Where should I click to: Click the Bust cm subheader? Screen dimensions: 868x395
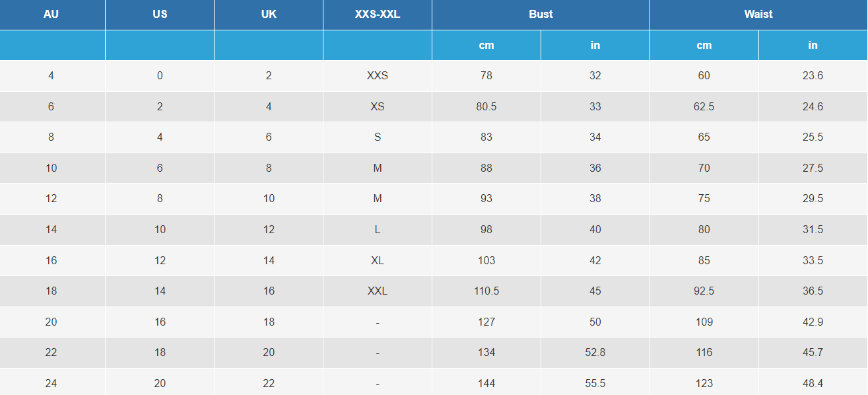tap(486, 45)
